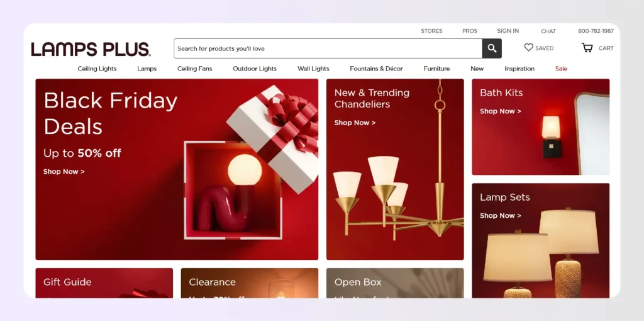
Task: Click the Lamps Plus logo
Action: (91, 49)
